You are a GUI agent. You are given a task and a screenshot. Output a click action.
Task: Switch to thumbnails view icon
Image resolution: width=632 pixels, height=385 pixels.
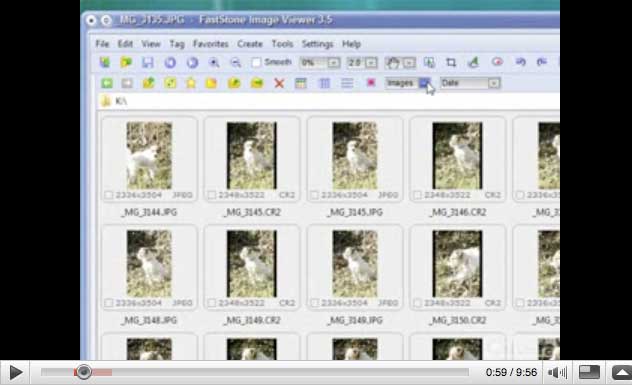301,83
